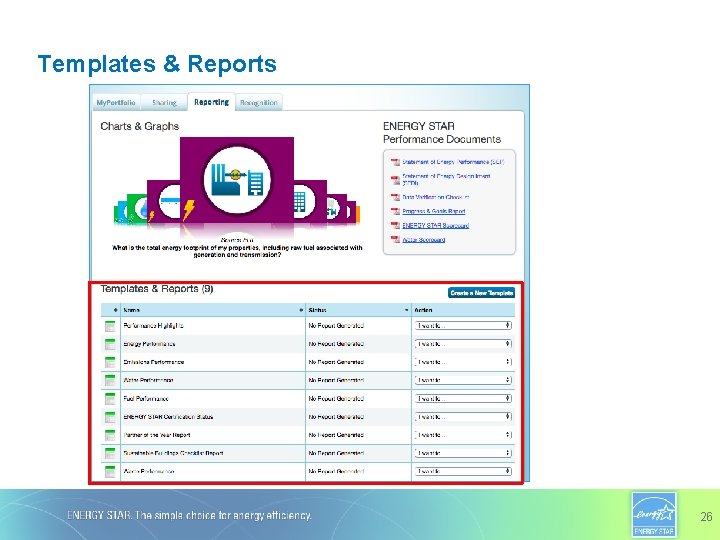Open the I want to dropdown for Energy Performance
Screen dimensions: 720x540
463,344
